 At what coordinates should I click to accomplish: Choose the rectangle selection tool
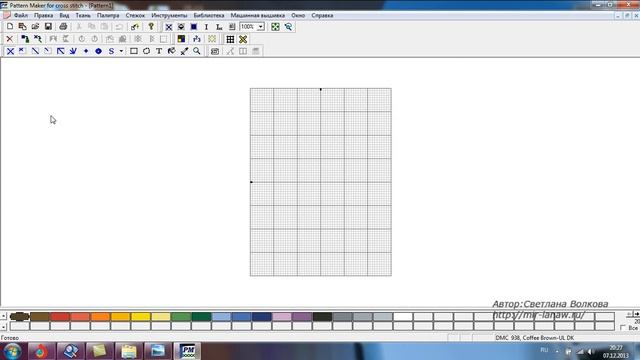133,51
